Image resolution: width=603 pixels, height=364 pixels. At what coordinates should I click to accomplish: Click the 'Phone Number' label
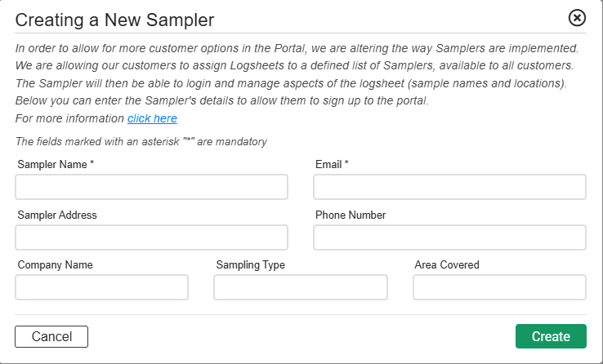[x=351, y=215]
